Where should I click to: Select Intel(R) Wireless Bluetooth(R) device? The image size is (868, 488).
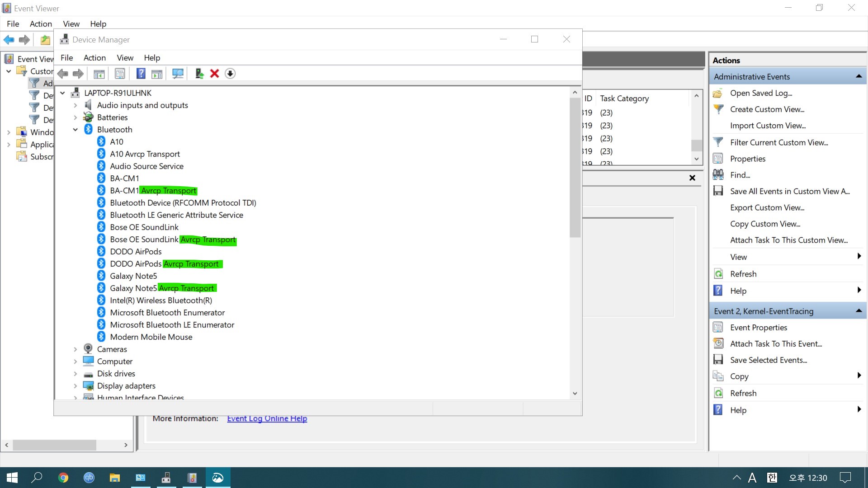point(161,300)
